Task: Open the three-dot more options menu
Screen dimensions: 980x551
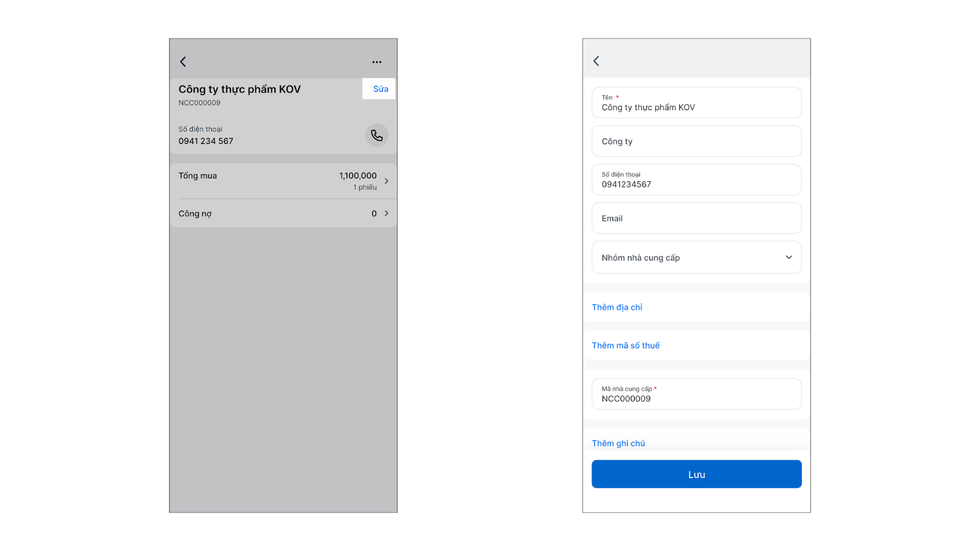Action: tap(377, 62)
